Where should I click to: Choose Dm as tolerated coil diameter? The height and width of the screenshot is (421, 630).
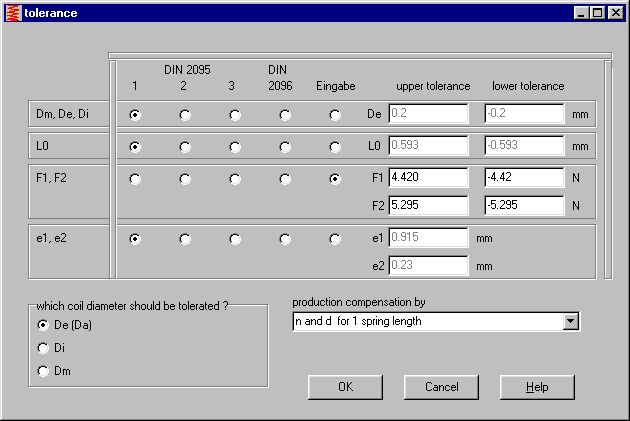pos(43,372)
